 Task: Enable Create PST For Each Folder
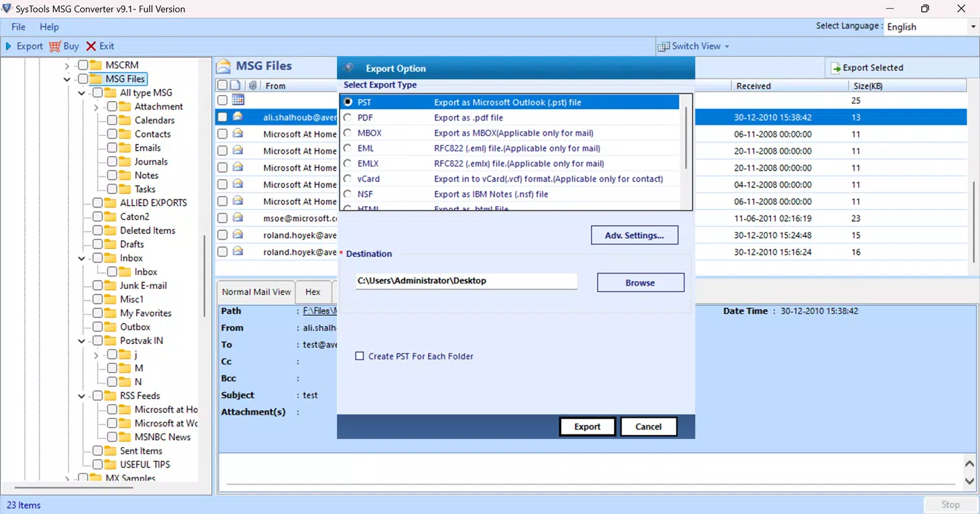tap(360, 356)
